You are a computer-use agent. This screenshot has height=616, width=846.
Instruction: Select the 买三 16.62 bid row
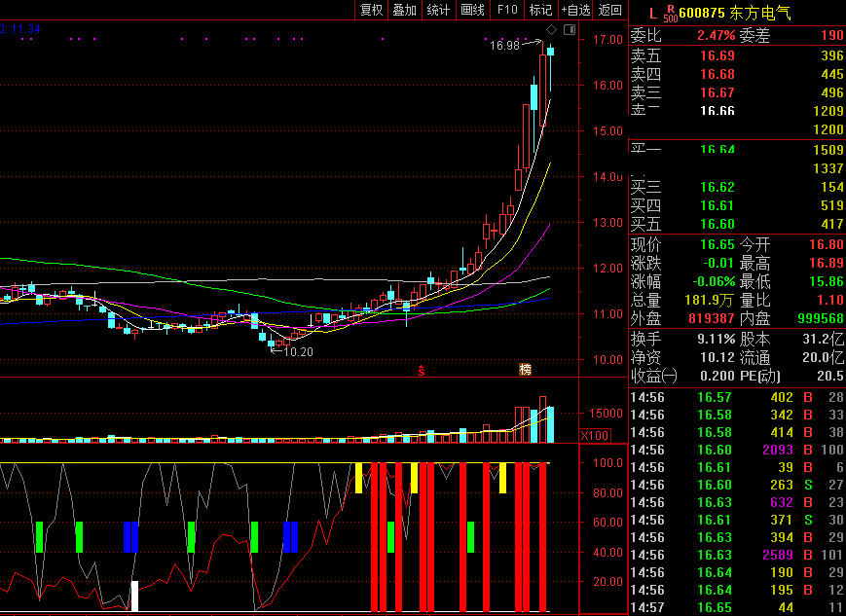coord(737,187)
